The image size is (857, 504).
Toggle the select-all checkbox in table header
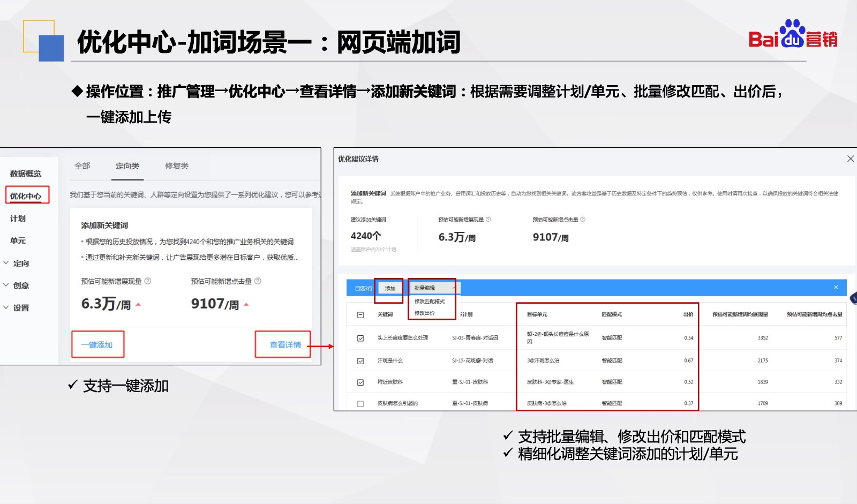(360, 314)
